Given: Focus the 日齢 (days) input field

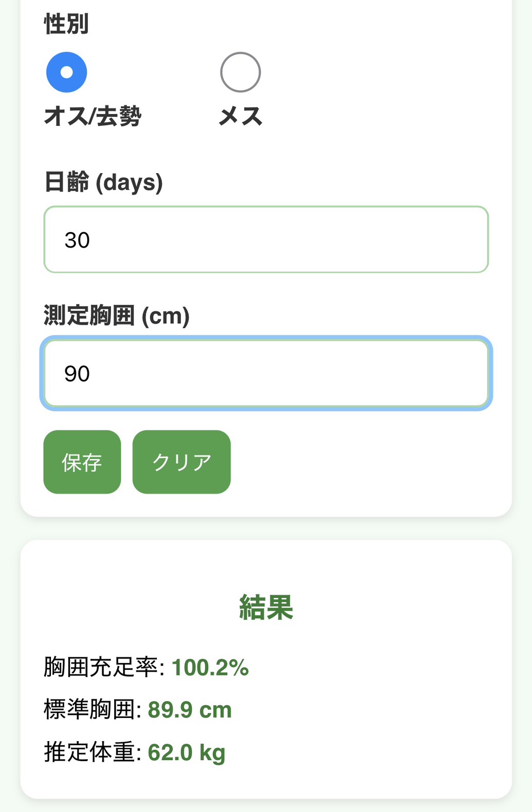Looking at the screenshot, I should tap(266, 239).
